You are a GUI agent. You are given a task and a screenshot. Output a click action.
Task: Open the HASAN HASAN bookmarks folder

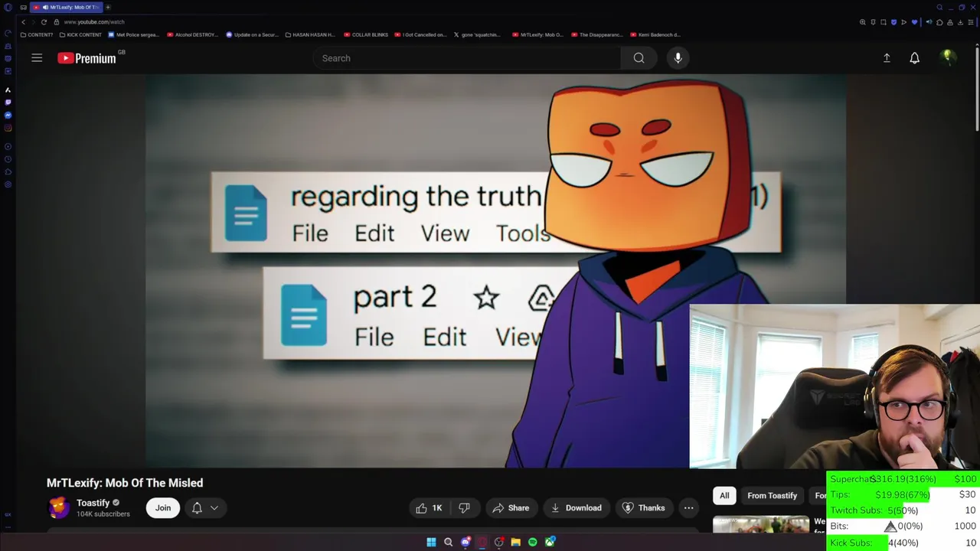pyautogui.click(x=310, y=34)
